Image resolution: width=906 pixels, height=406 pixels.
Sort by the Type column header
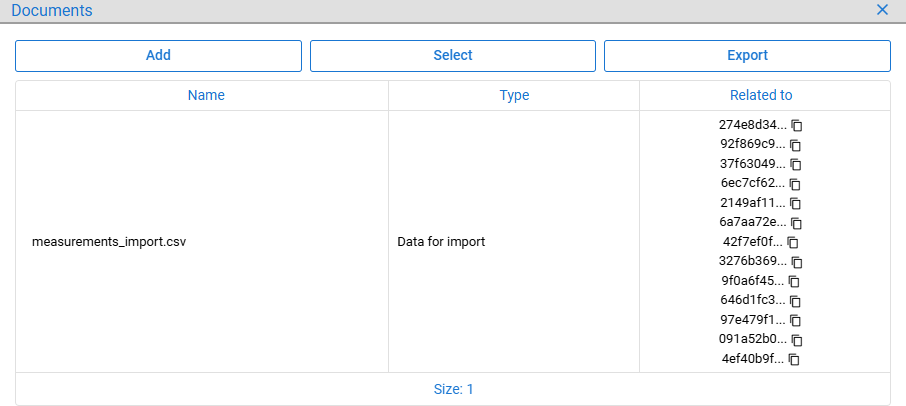pyautogui.click(x=514, y=95)
